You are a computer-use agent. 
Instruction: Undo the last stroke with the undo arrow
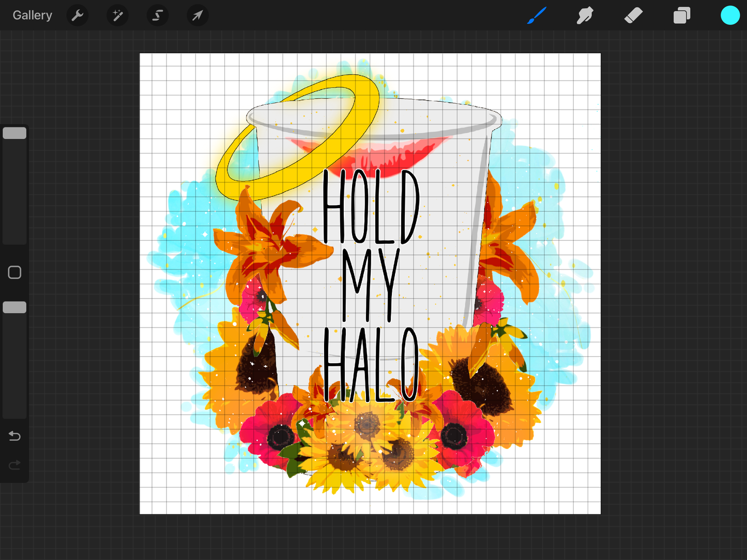[14, 436]
